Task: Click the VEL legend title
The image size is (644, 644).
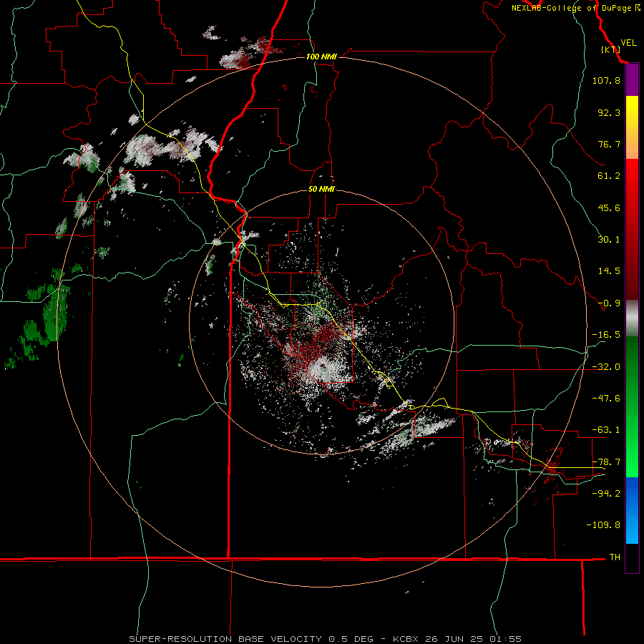Action: click(628, 43)
